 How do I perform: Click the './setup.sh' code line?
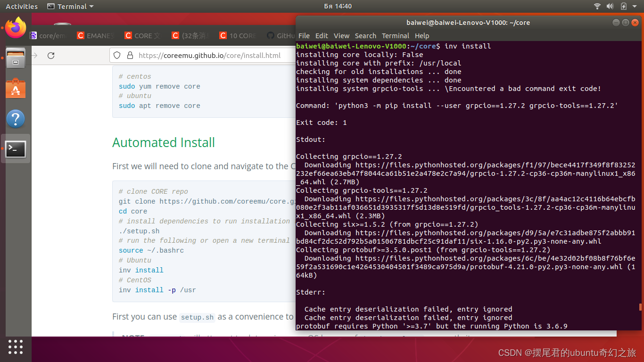139,231
